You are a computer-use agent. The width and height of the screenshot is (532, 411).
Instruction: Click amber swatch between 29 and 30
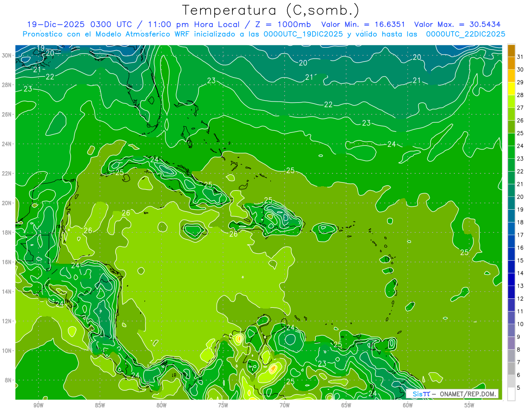pos(511,76)
